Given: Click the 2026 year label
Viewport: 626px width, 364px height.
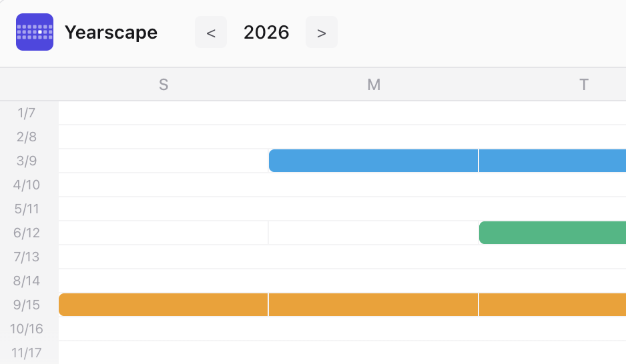Looking at the screenshot, I should [x=266, y=33].
